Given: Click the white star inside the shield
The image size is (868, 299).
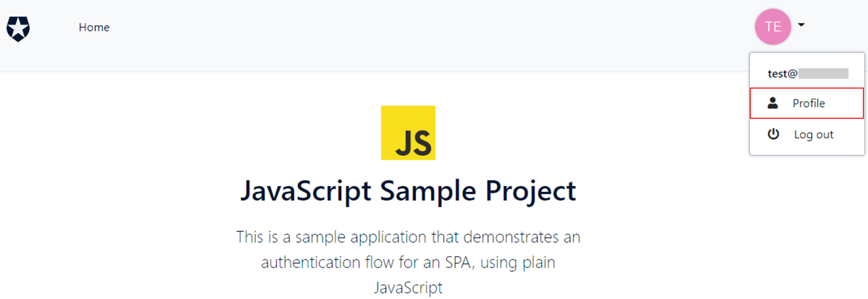Looking at the screenshot, I should pyautogui.click(x=18, y=29).
